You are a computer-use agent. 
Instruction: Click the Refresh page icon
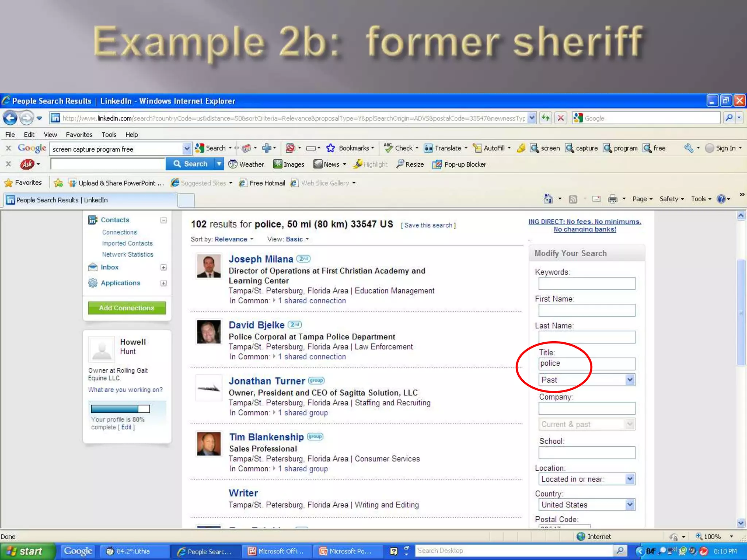tap(546, 118)
